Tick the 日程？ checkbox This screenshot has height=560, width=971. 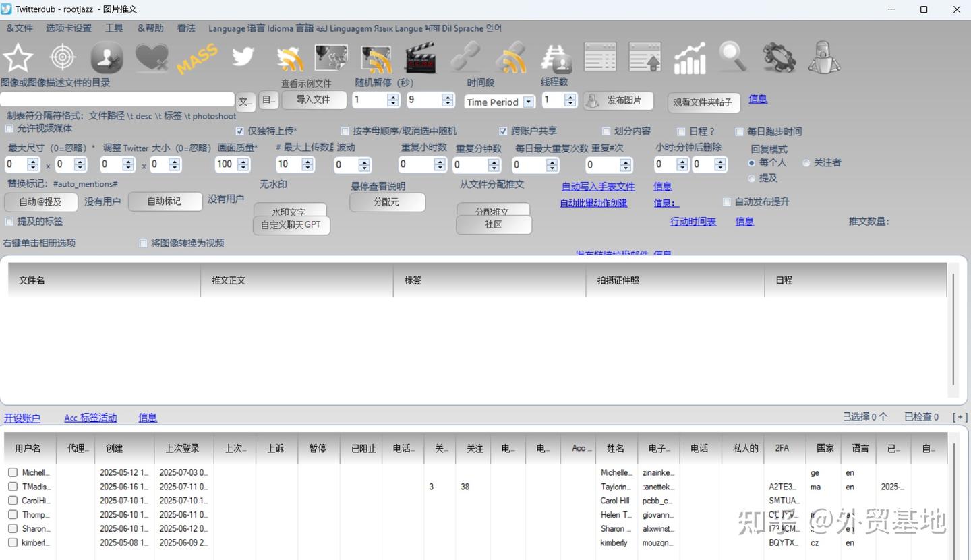[681, 131]
